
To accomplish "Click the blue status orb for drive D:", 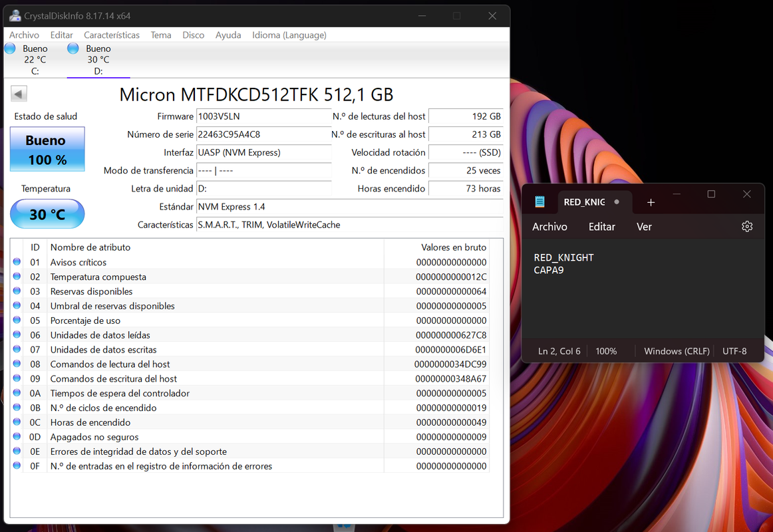I will (73, 49).
